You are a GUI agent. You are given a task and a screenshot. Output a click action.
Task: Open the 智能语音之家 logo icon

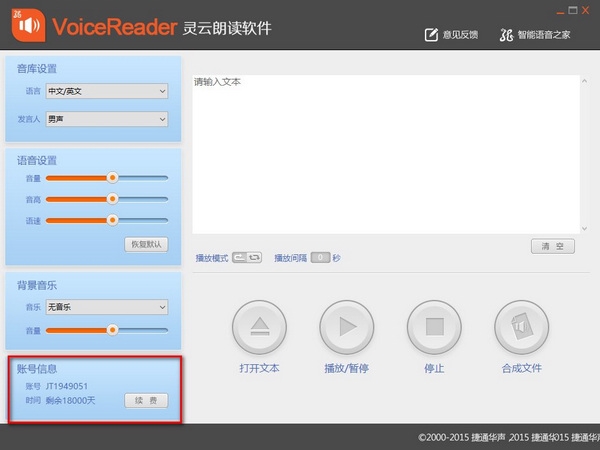(506, 35)
